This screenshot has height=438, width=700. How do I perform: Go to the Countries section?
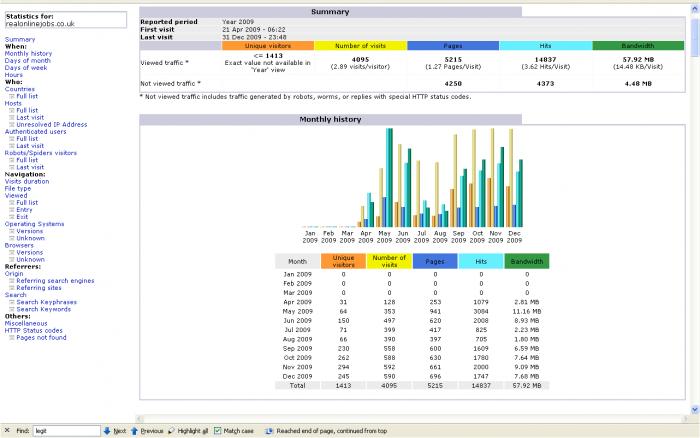(20, 88)
